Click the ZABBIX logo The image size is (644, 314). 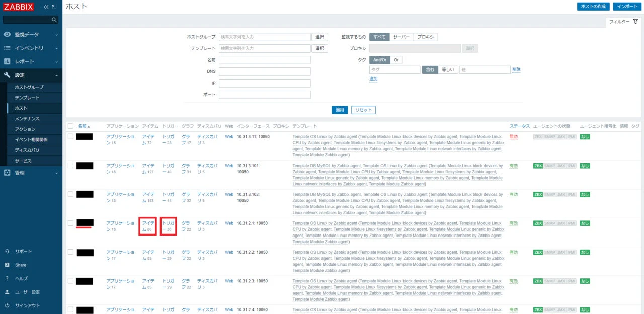click(19, 7)
